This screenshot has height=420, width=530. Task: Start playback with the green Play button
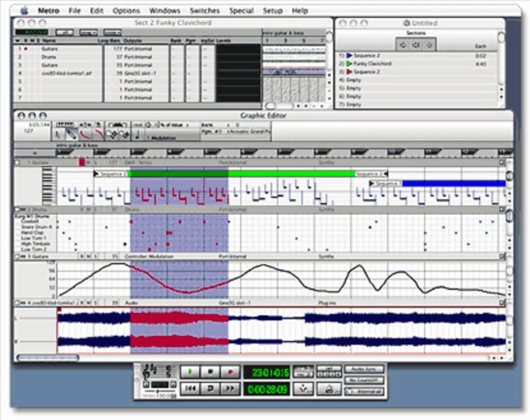click(190, 372)
